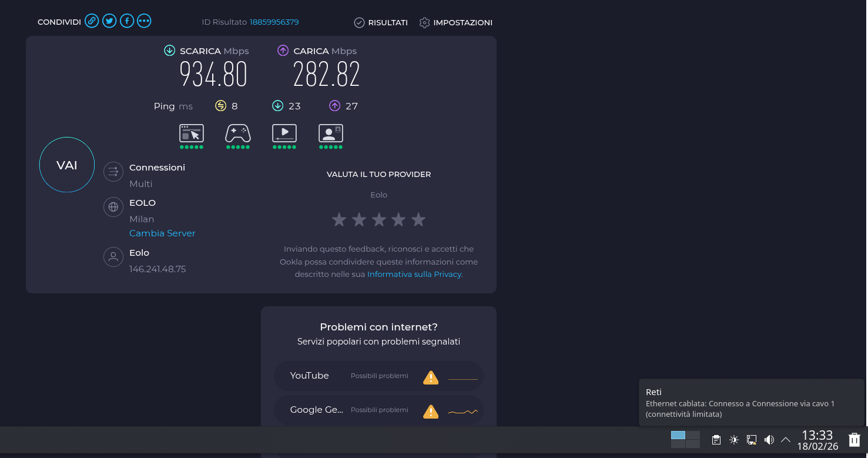Open the Informativa sulla Privacy link
This screenshot has height=458, width=868.
pyautogui.click(x=414, y=275)
